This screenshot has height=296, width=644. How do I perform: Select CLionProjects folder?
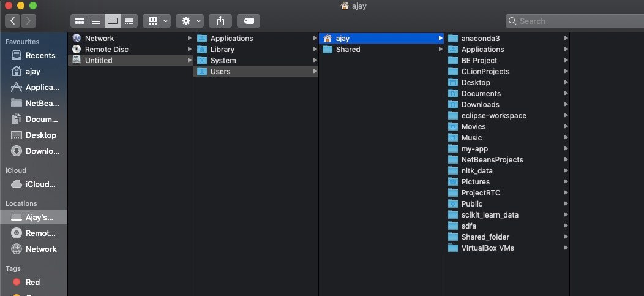click(507, 72)
